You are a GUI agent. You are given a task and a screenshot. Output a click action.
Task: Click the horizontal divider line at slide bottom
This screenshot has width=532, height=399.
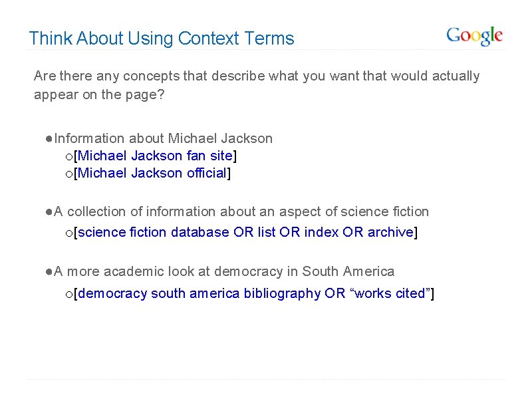point(266,380)
